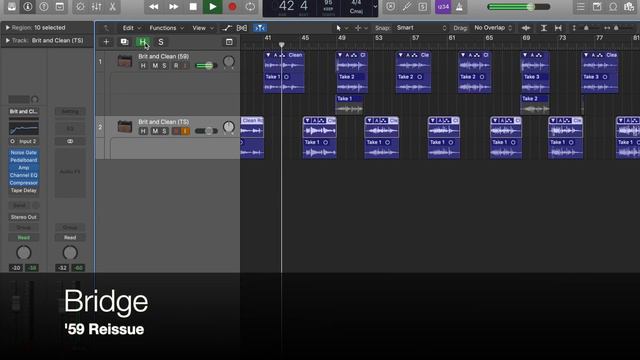
Task: Toggle Horizontal Auto Zoom
Action: pyautogui.click(x=558, y=28)
